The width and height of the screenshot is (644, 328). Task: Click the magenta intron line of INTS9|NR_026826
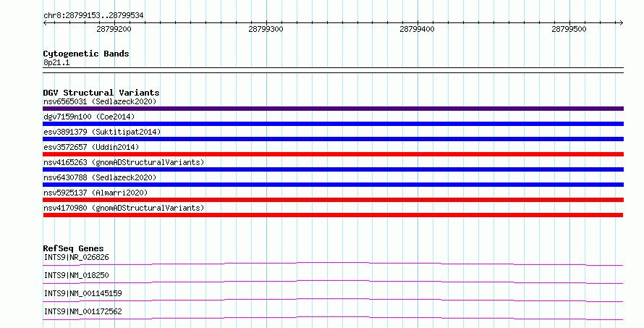(333, 264)
